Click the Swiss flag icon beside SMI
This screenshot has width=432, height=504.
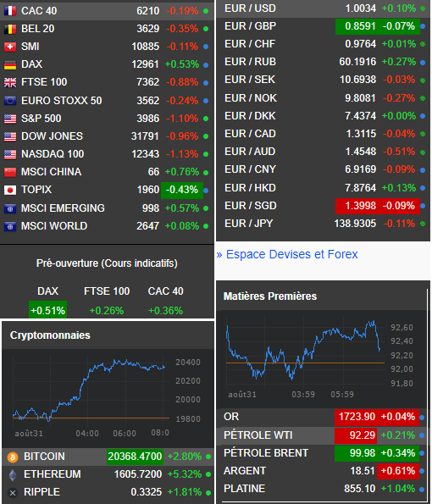10,47
